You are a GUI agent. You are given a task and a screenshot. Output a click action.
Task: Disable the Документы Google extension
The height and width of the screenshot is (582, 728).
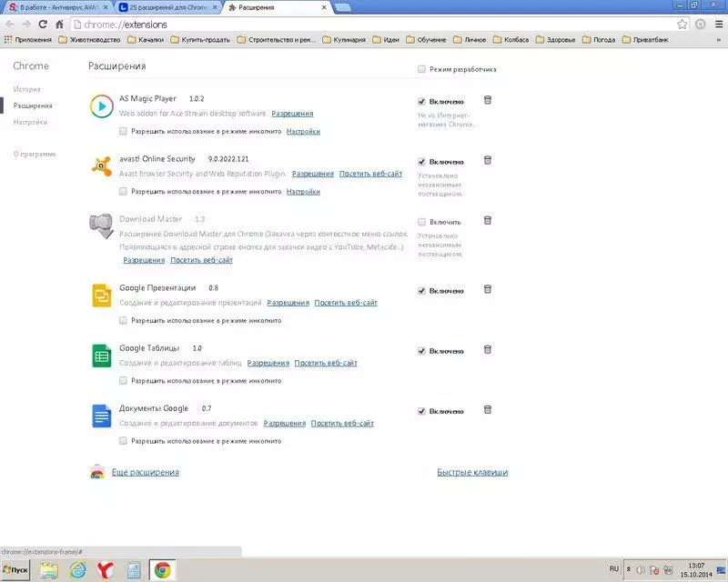(421, 411)
